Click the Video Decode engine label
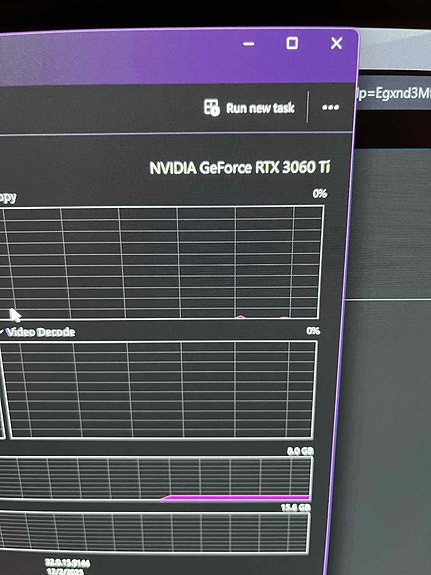This screenshot has width=431, height=575. point(40,332)
